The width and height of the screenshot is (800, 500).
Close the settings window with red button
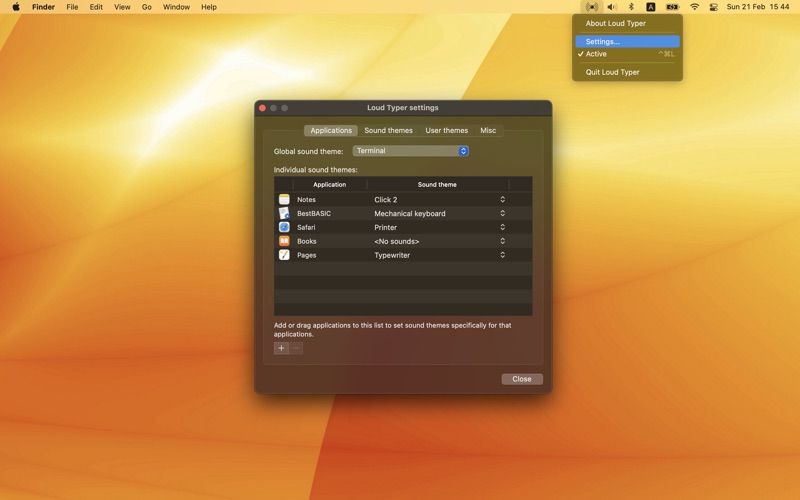pyautogui.click(x=262, y=108)
